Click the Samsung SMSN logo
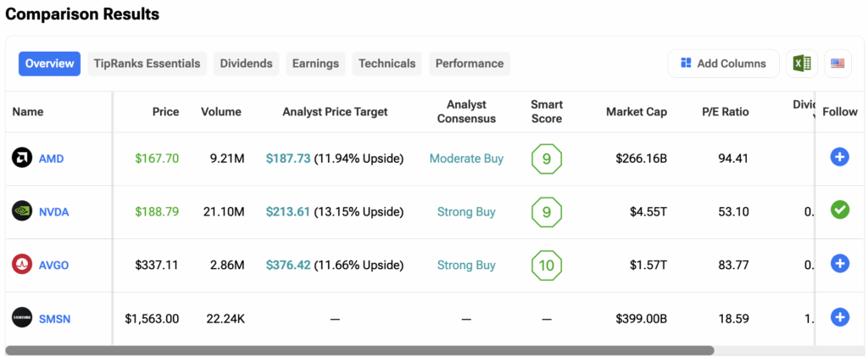The image size is (868, 358). tap(21, 317)
